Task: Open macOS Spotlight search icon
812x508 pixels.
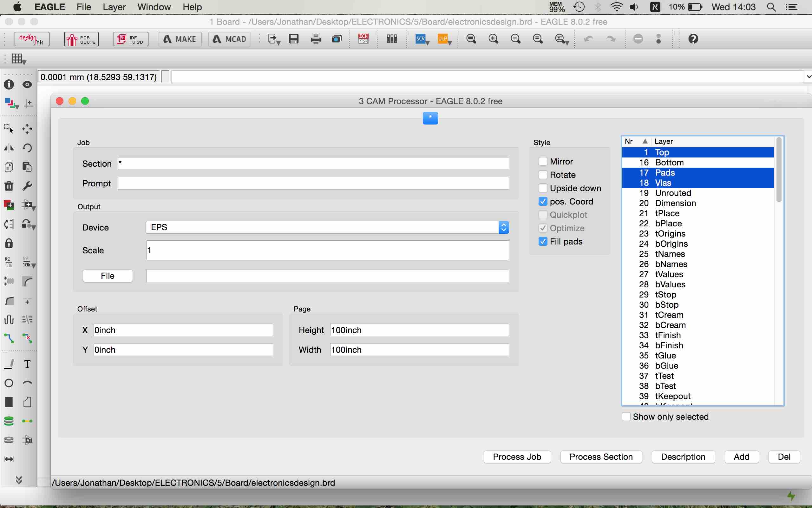Action: [x=771, y=7]
